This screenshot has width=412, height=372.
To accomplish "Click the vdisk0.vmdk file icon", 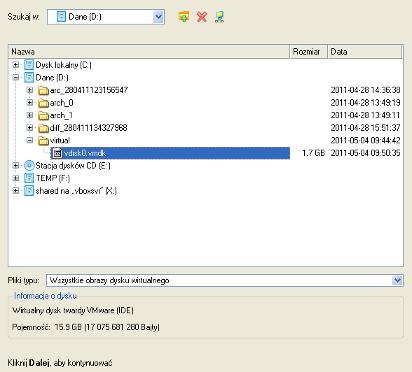I will click(x=57, y=153).
